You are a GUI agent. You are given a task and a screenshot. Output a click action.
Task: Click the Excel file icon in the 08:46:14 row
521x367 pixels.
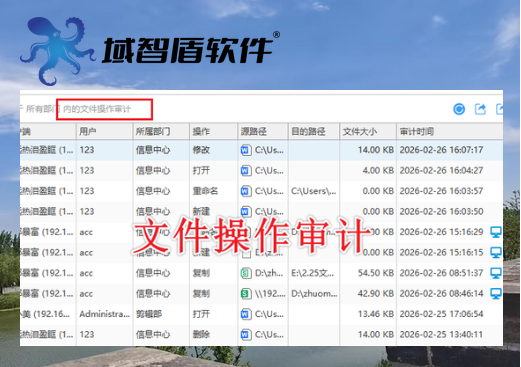(x=246, y=294)
